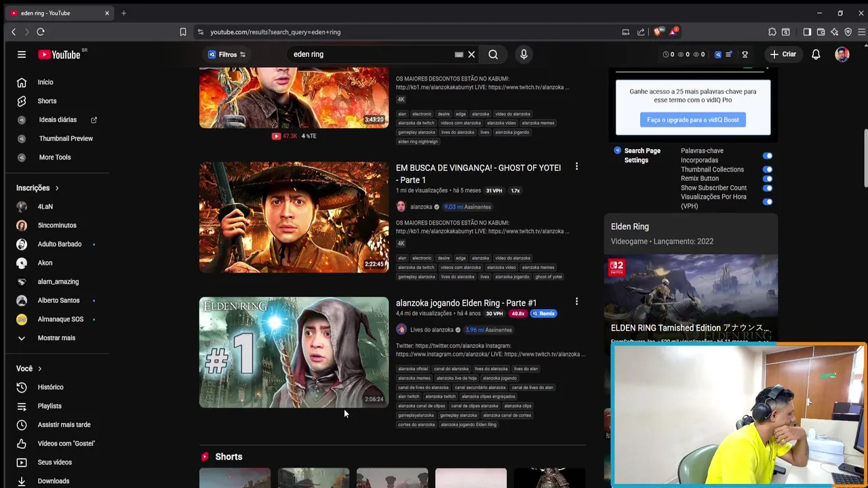Open Lives do alanzoka channel link
This screenshot has width=868, height=488.
431,330
